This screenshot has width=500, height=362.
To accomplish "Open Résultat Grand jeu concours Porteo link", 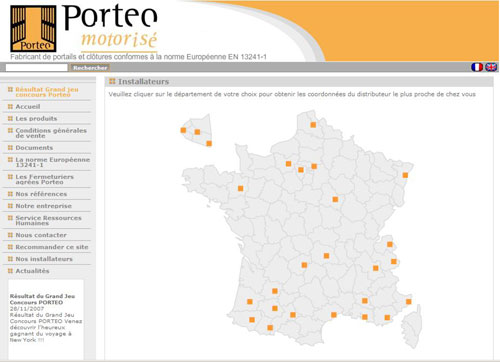I will (47, 92).
